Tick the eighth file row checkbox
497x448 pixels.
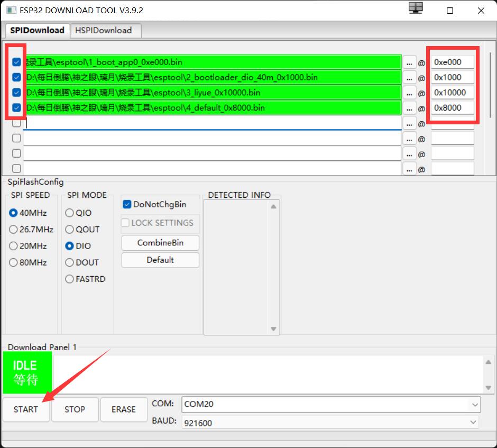[16, 168]
